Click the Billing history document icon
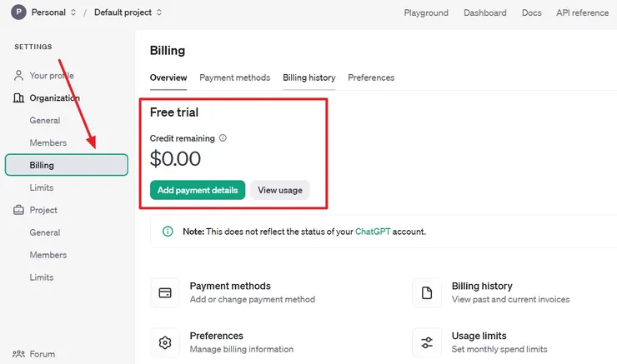This screenshot has height=364, width=617. click(427, 293)
